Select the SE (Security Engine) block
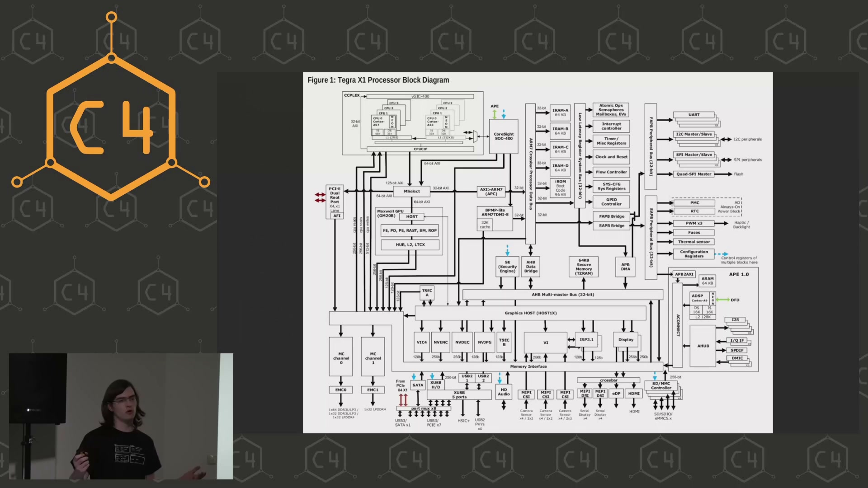This screenshot has width=868, height=488. coord(507,267)
